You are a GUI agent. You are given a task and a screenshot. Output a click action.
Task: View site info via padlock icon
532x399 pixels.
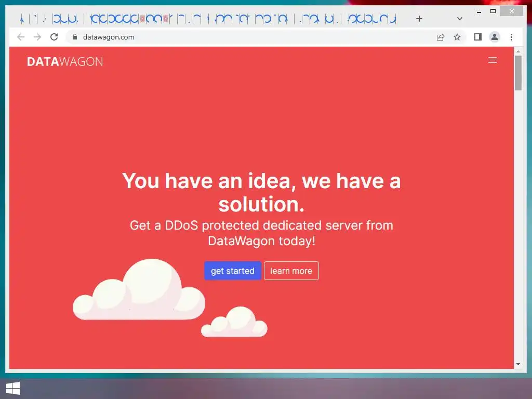pyautogui.click(x=75, y=37)
